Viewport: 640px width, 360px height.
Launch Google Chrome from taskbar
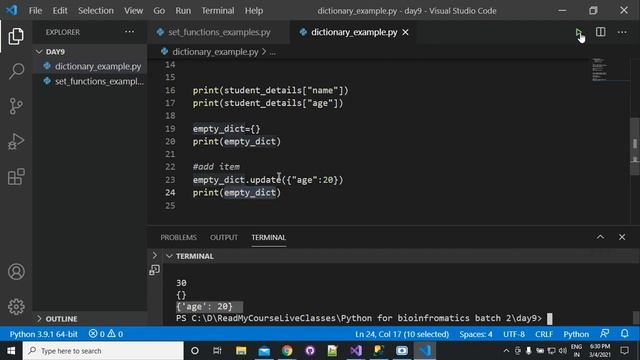pos(287,351)
